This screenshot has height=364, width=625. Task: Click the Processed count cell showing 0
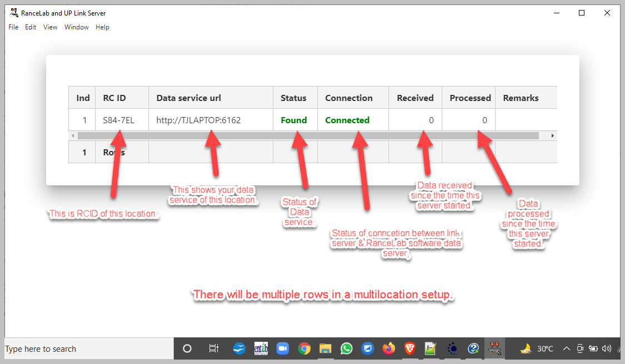[469, 120]
